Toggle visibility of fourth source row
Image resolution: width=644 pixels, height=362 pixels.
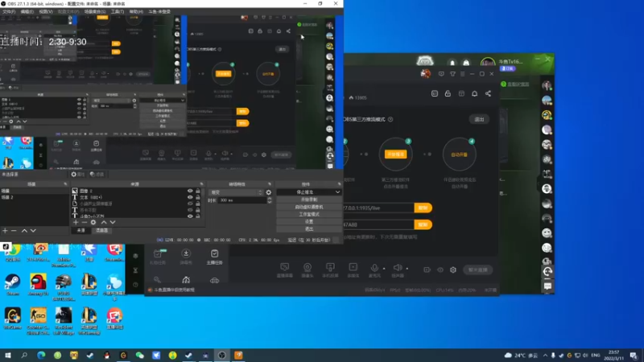[190, 210]
